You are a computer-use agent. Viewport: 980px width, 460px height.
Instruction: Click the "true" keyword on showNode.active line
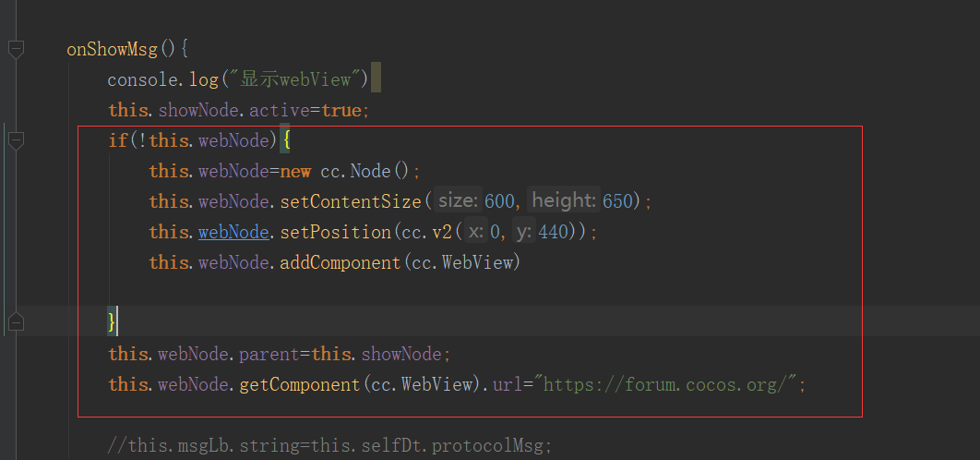[x=341, y=111]
